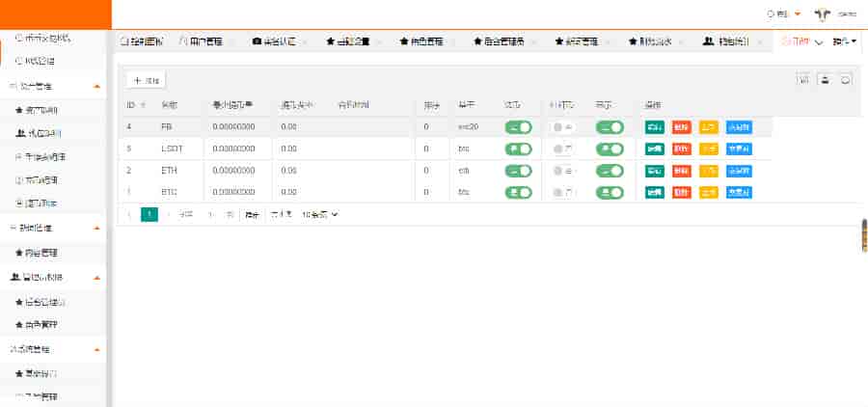
Task: Click the blue action button in BTC row
Action: [739, 192]
